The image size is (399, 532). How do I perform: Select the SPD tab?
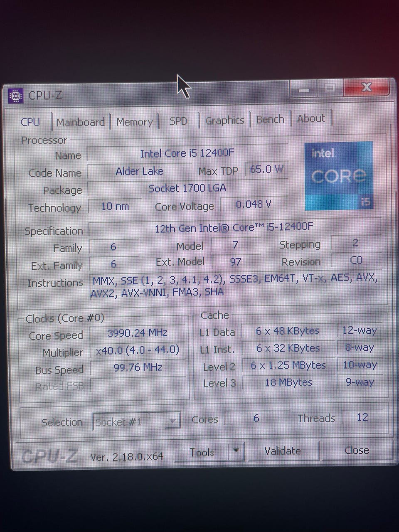[x=179, y=121]
